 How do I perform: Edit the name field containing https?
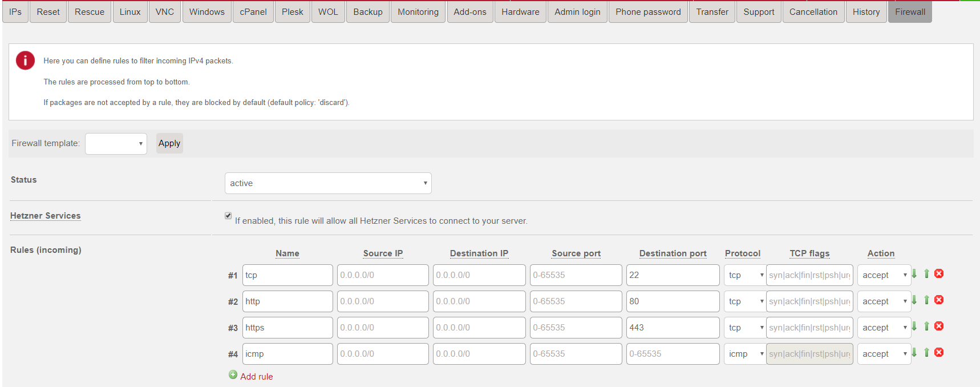(x=287, y=328)
